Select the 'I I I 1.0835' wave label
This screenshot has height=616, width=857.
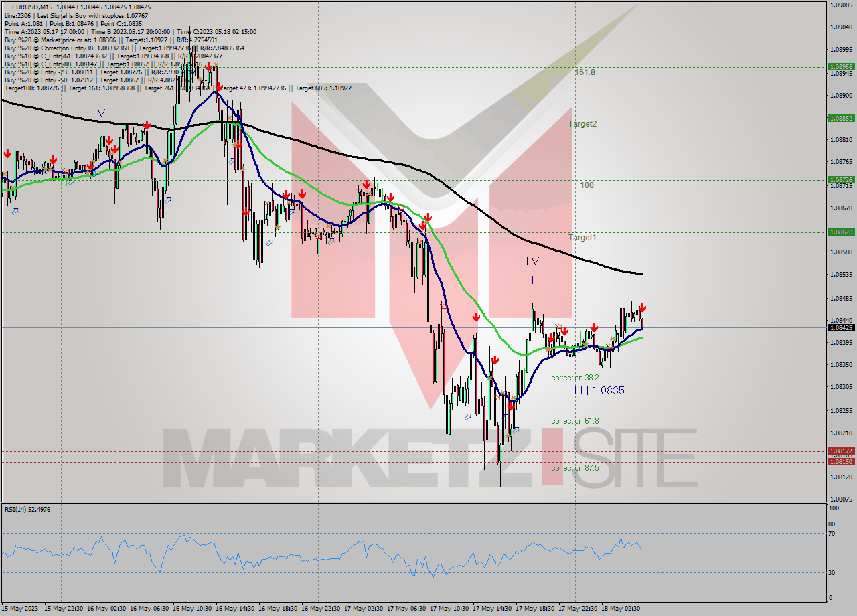(599, 390)
